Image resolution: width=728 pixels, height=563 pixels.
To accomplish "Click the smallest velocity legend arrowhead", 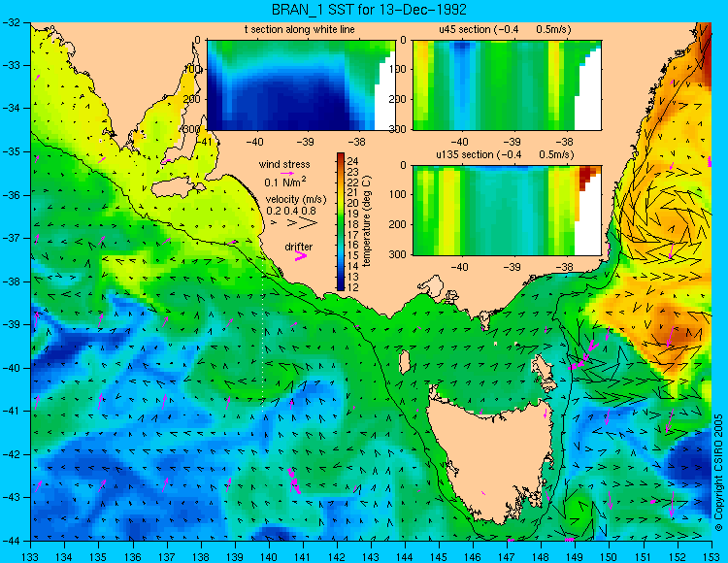I will (x=274, y=223).
